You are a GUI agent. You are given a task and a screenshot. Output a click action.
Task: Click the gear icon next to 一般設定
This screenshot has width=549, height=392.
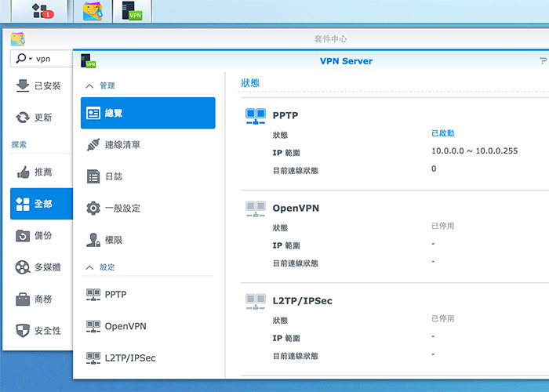pos(93,209)
